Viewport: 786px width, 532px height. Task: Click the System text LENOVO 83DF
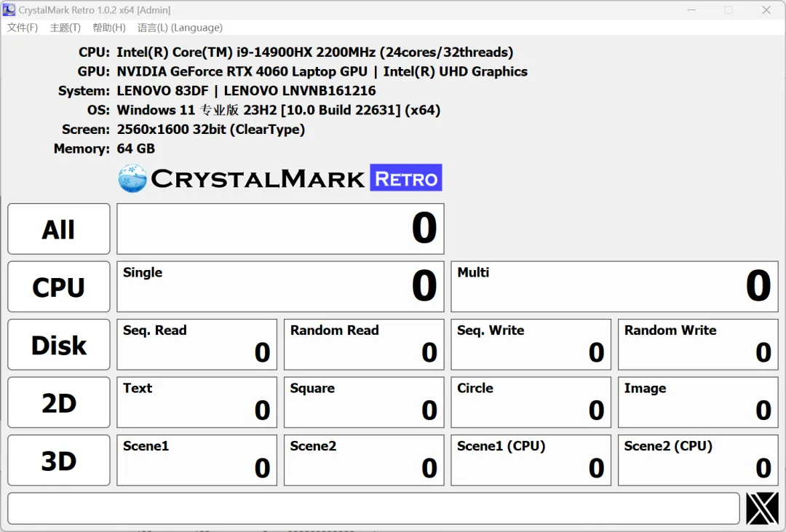coord(246,91)
